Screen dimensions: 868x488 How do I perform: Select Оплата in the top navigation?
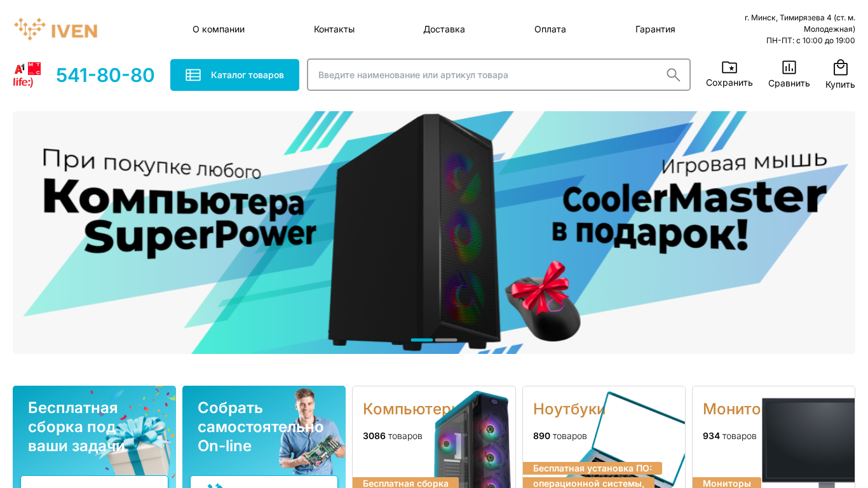pyautogui.click(x=550, y=29)
